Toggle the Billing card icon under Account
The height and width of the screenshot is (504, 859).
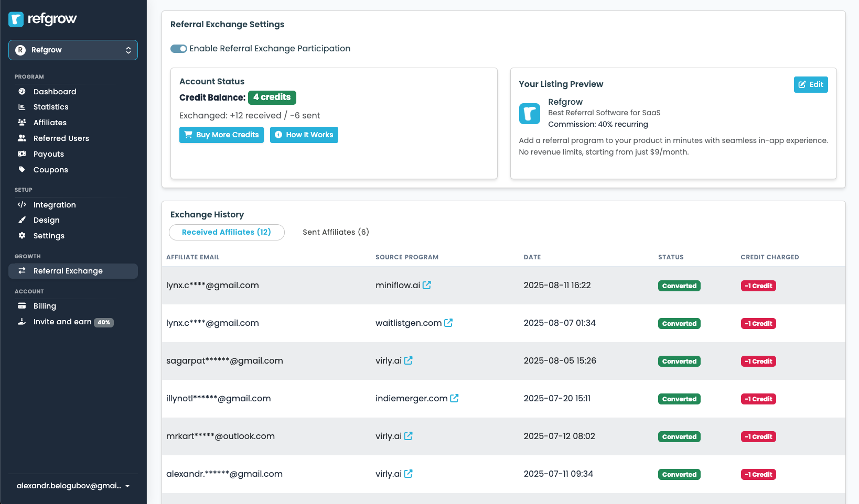point(22,306)
